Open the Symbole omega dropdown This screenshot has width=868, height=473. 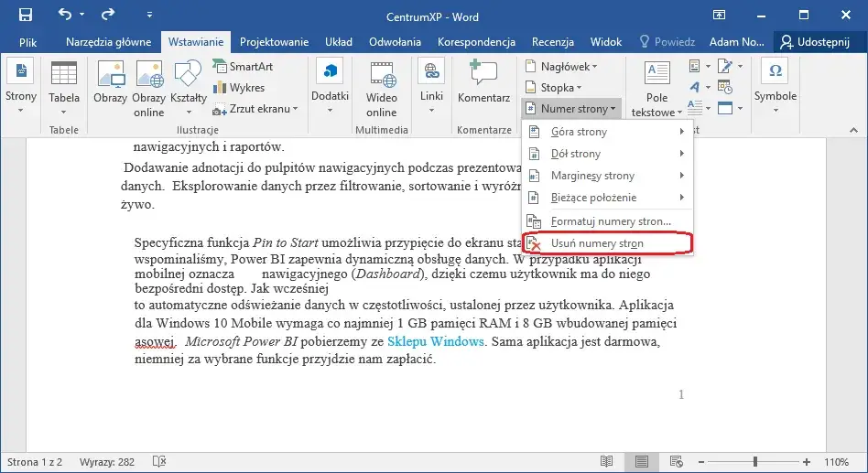tap(775, 86)
